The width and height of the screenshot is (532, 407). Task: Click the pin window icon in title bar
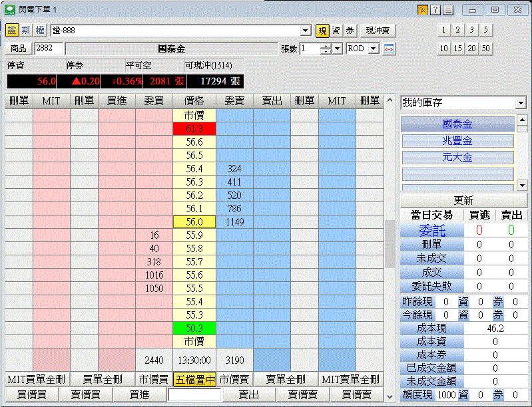click(422, 9)
